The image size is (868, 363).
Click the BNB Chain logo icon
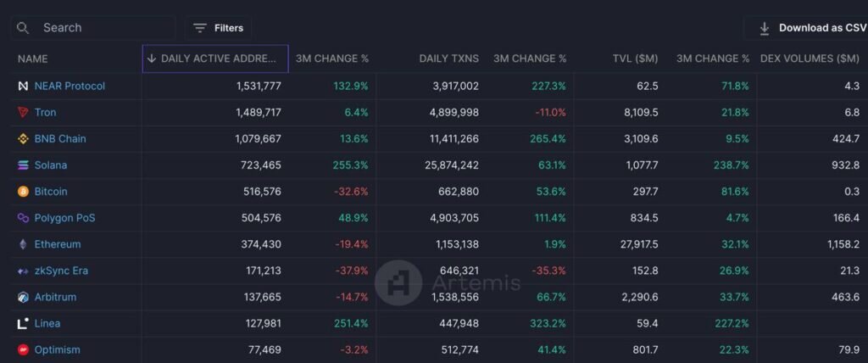23,139
